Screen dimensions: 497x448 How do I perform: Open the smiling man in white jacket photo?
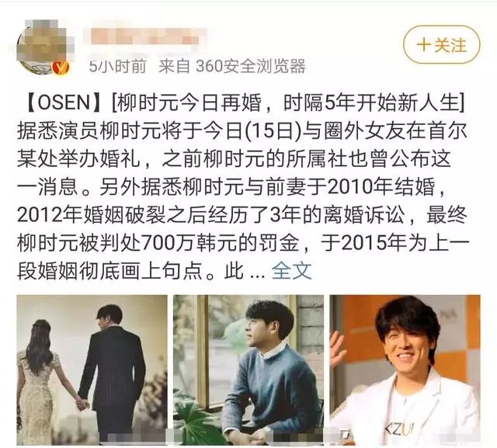click(405, 370)
